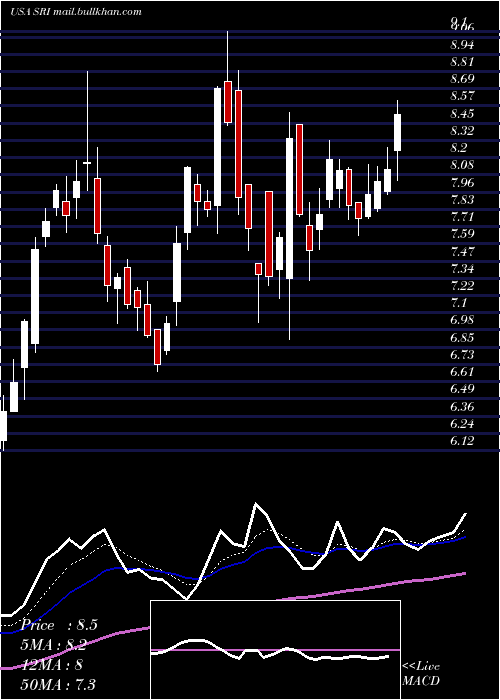Viewport: 500px width, 700px height.
Task: Select the 8.81 price axis label
Action: (x=462, y=62)
